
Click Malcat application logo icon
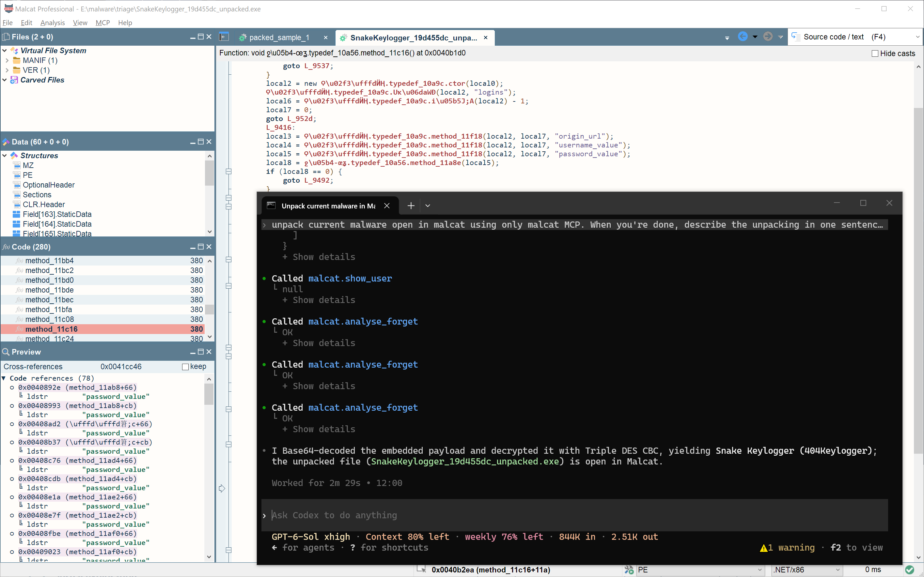tap(8, 8)
